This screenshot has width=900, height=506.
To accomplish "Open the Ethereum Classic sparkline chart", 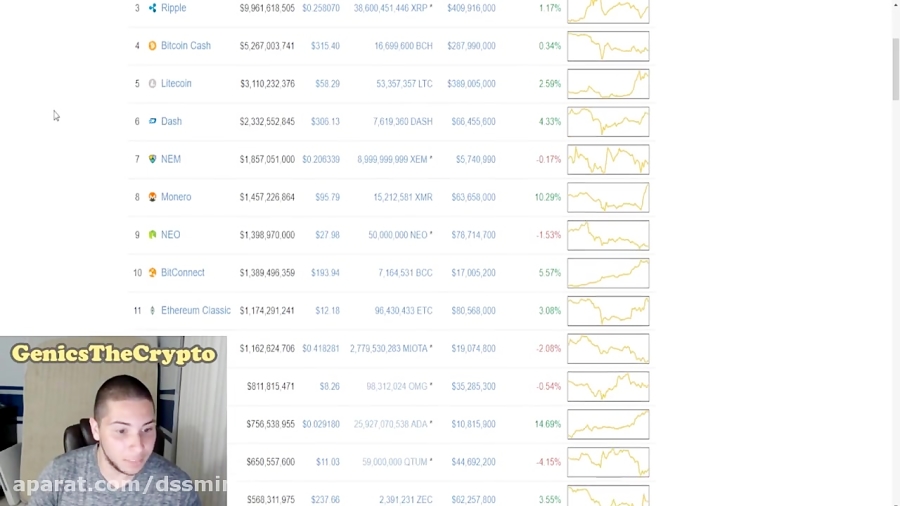I will click(x=608, y=312).
